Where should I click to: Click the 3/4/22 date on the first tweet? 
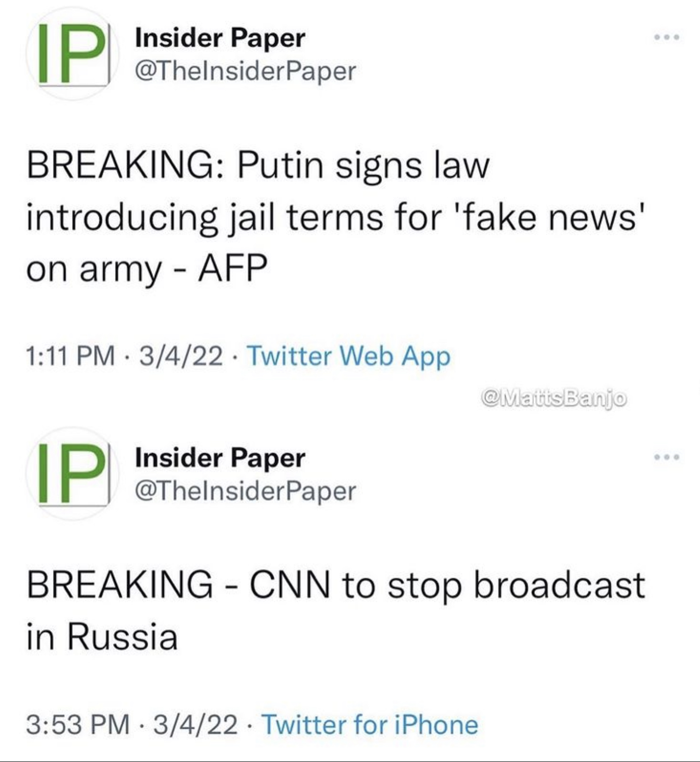[181, 356]
